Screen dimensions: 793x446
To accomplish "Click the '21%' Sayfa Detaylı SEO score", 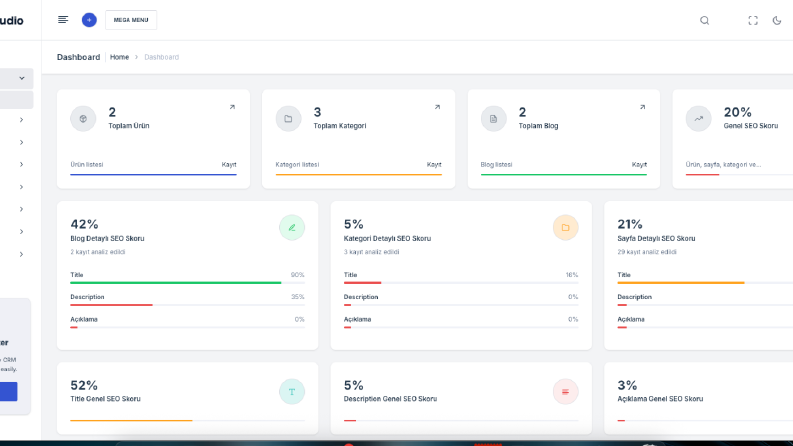I will [x=630, y=224].
